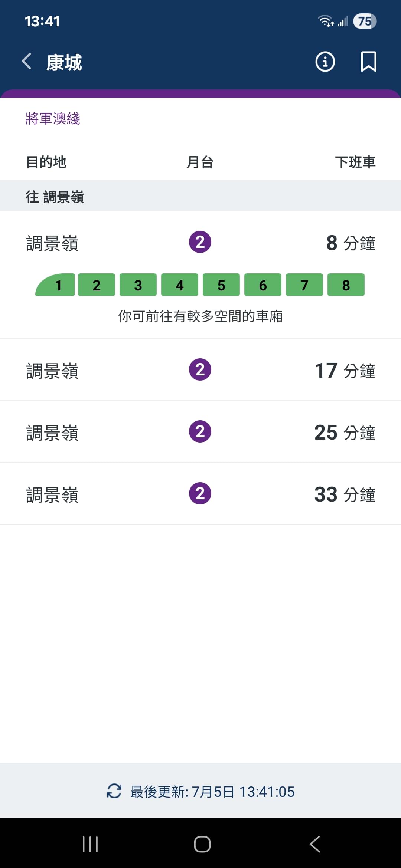Tap the refresh icon near 最後更新
The width and height of the screenshot is (401, 868).
114,791
